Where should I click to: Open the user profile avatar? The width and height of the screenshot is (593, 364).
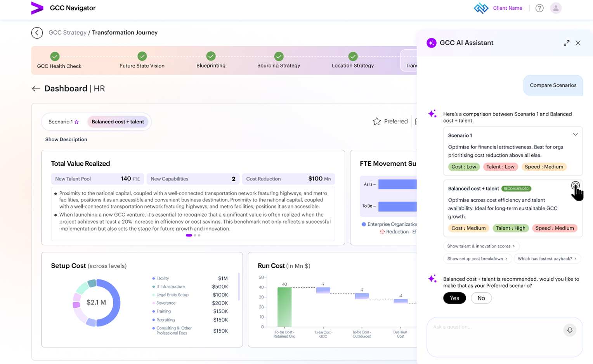pyautogui.click(x=556, y=8)
